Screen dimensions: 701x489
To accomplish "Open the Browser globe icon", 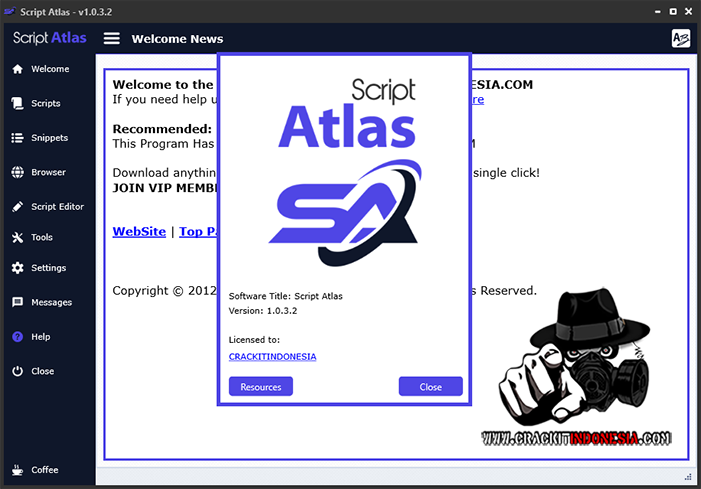I will pyautogui.click(x=17, y=172).
